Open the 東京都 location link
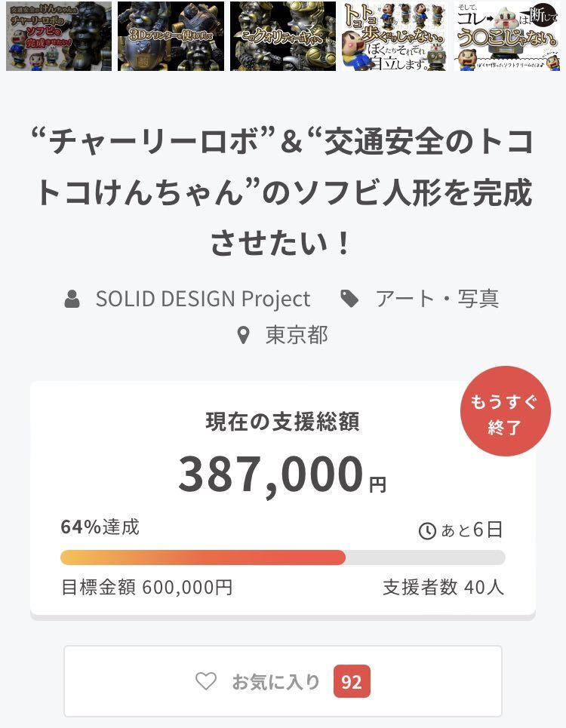 [297, 335]
